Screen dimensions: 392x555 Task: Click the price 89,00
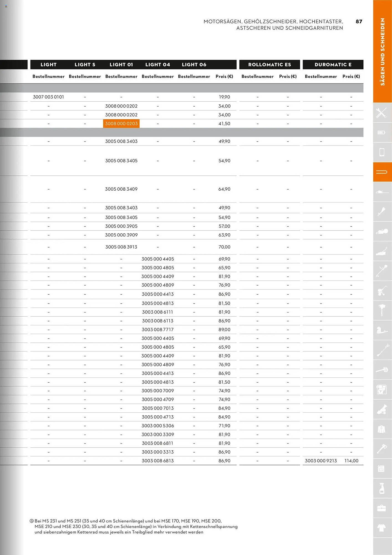(x=224, y=330)
